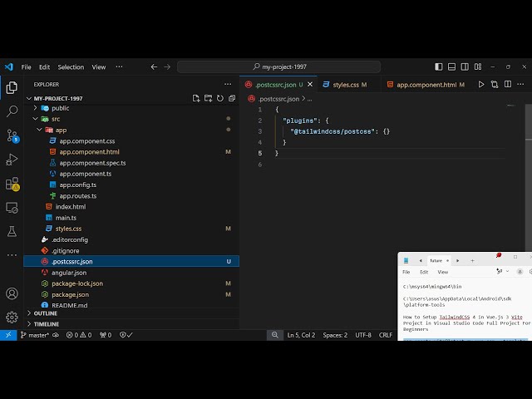Click the my-project-1997 command search box
Screen dimensions: 532x399
[279, 66]
